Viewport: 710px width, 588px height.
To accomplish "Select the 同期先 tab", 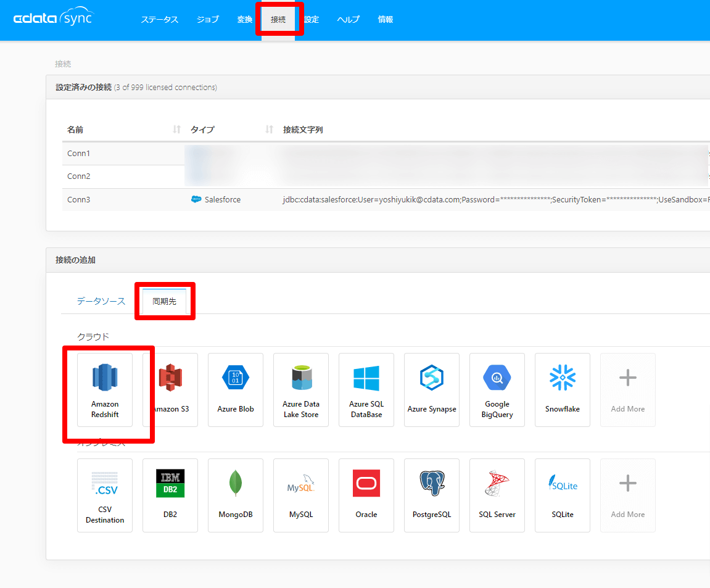I will click(x=164, y=301).
